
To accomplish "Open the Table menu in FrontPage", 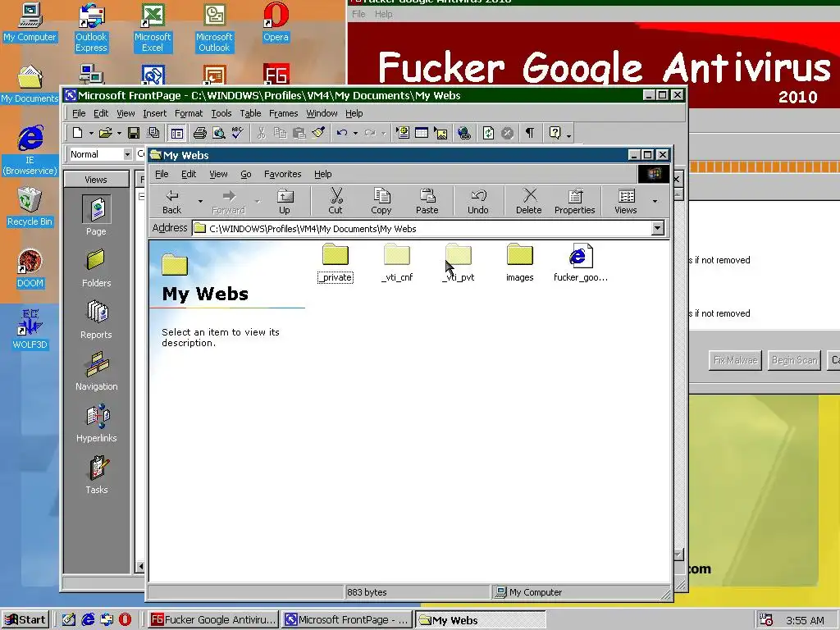I will click(250, 113).
